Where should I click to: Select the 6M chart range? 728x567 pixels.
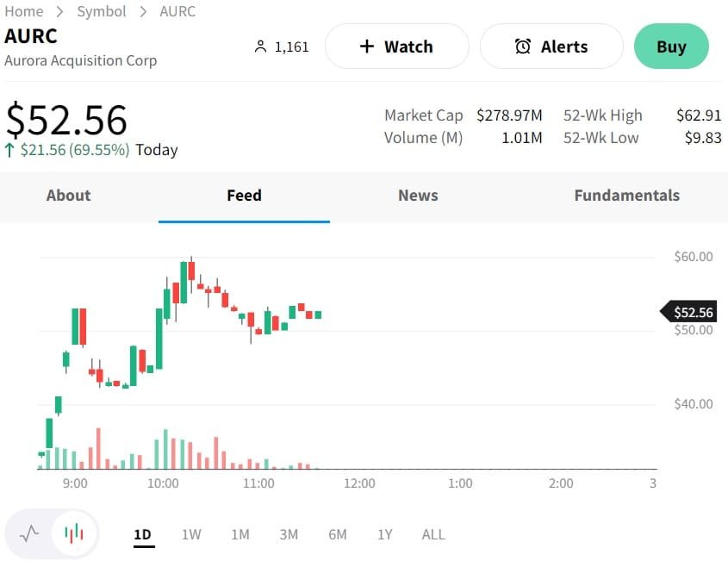click(337, 534)
